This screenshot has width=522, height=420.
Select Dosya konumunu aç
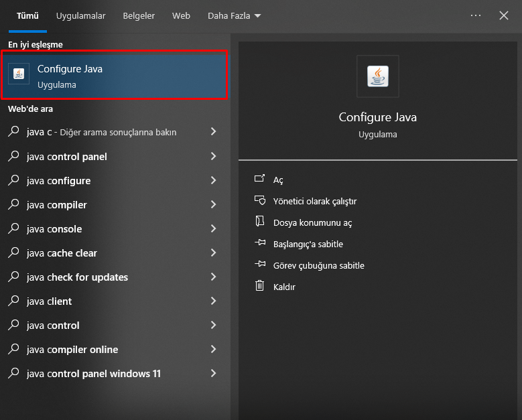[312, 222]
